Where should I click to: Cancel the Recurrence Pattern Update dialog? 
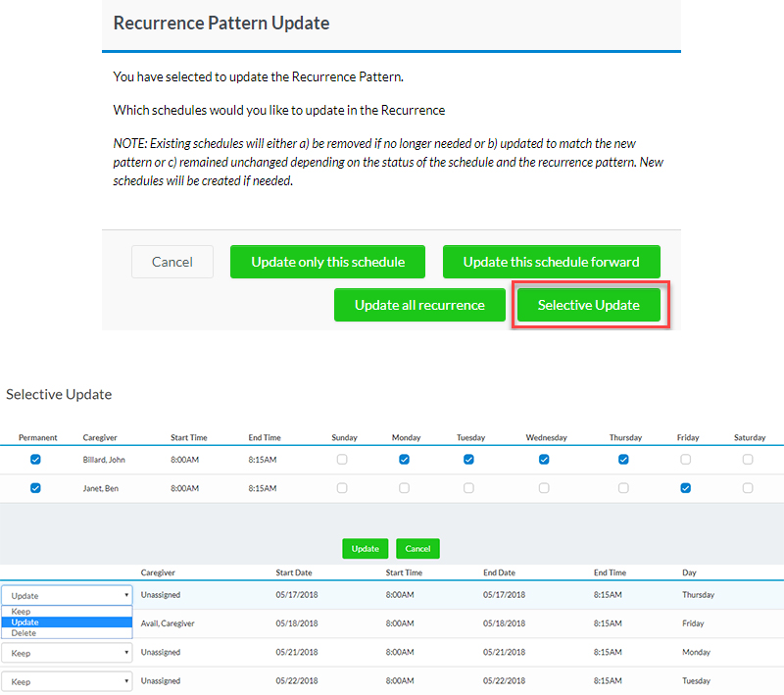[172, 262]
